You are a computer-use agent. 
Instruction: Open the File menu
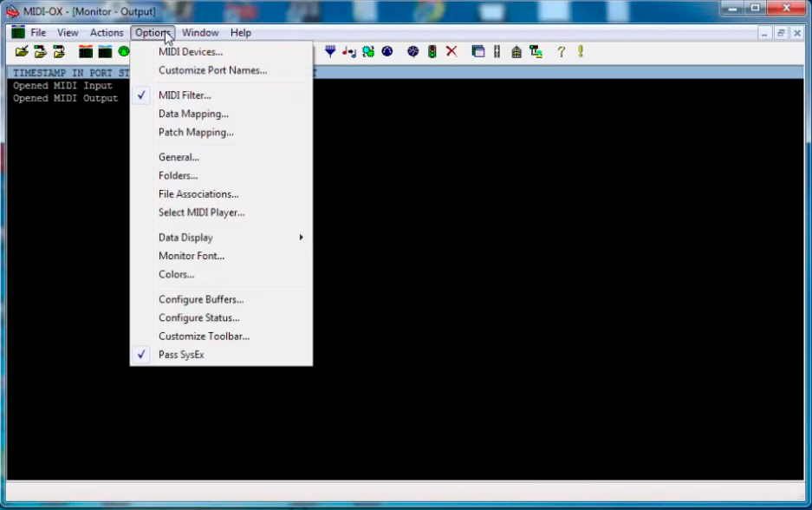[x=38, y=33]
